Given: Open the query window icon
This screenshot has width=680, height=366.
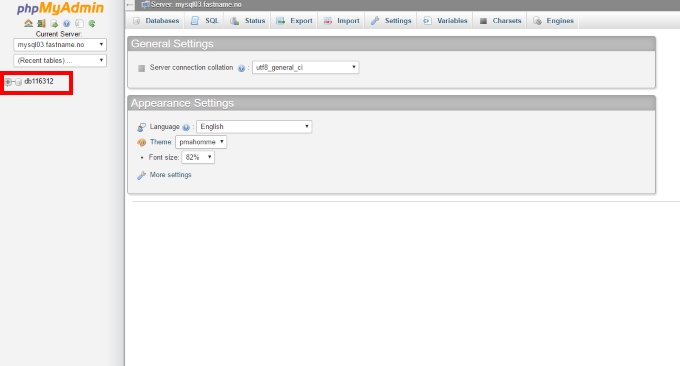Looking at the screenshot, I should pos(54,23).
